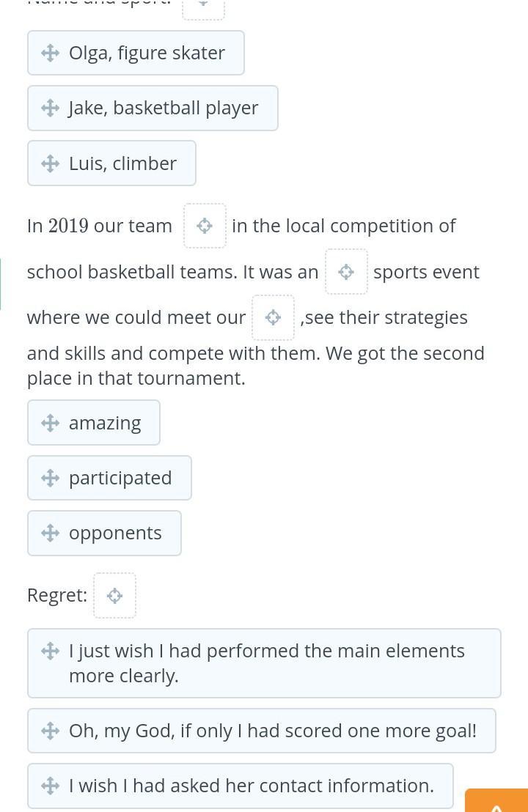This screenshot has width=528, height=812.
Task: Click move icon next to opponents
Action: [x=50, y=533]
